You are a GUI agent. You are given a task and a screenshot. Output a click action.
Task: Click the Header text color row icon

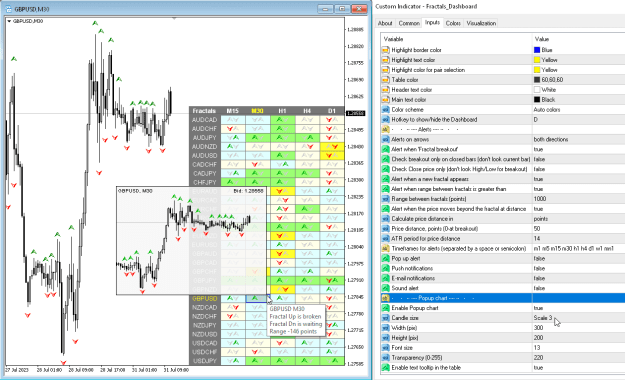pos(385,90)
